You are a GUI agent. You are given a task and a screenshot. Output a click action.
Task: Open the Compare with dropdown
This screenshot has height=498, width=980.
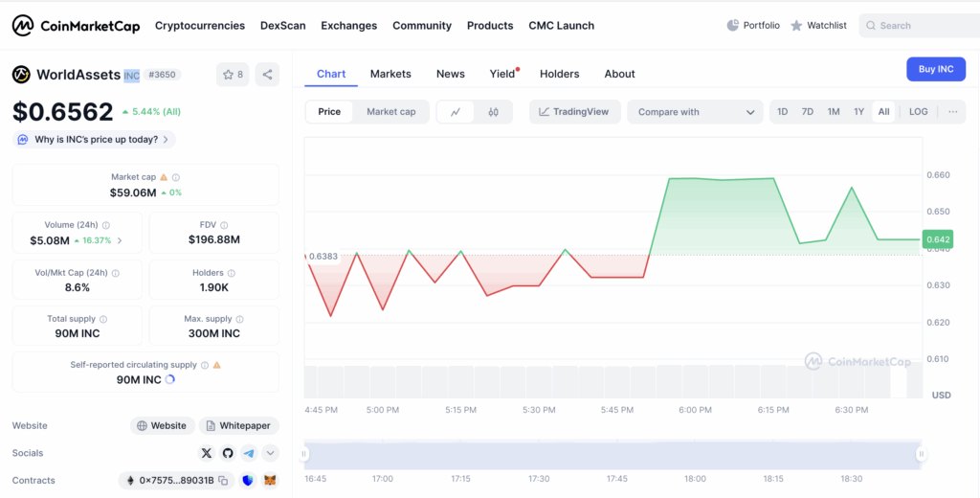point(695,112)
